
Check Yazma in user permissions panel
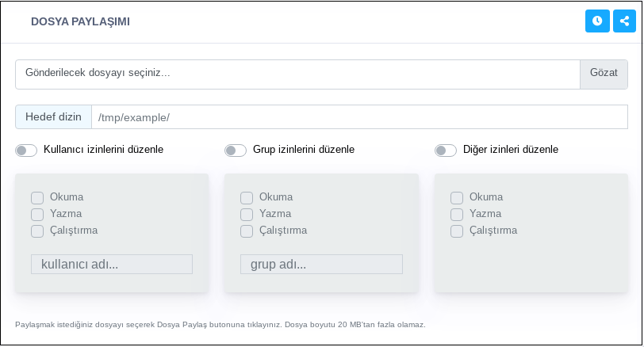click(x=37, y=214)
